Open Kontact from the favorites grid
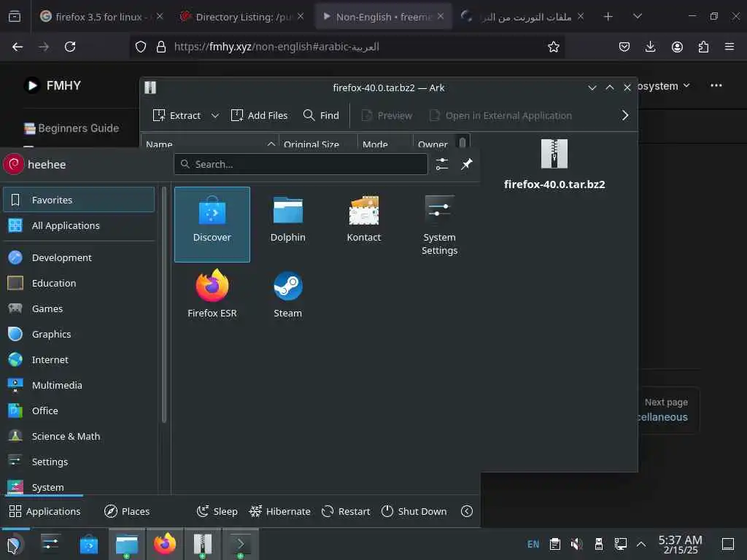This screenshot has width=747, height=560. click(363, 224)
